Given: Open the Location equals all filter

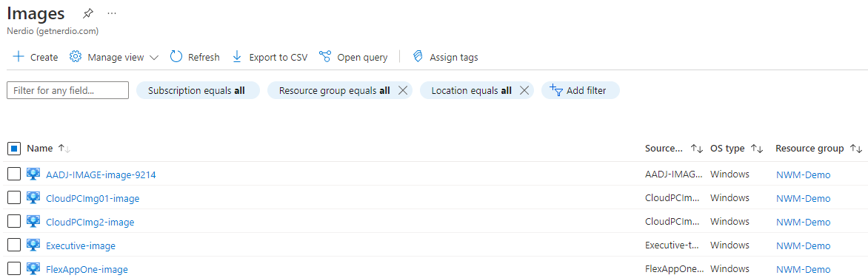Looking at the screenshot, I should pyautogui.click(x=471, y=91).
